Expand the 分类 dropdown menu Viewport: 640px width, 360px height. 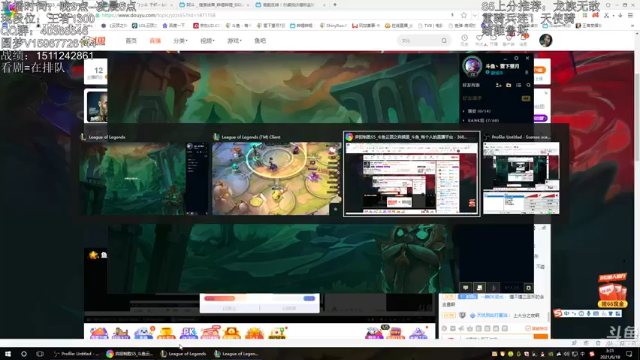point(180,41)
